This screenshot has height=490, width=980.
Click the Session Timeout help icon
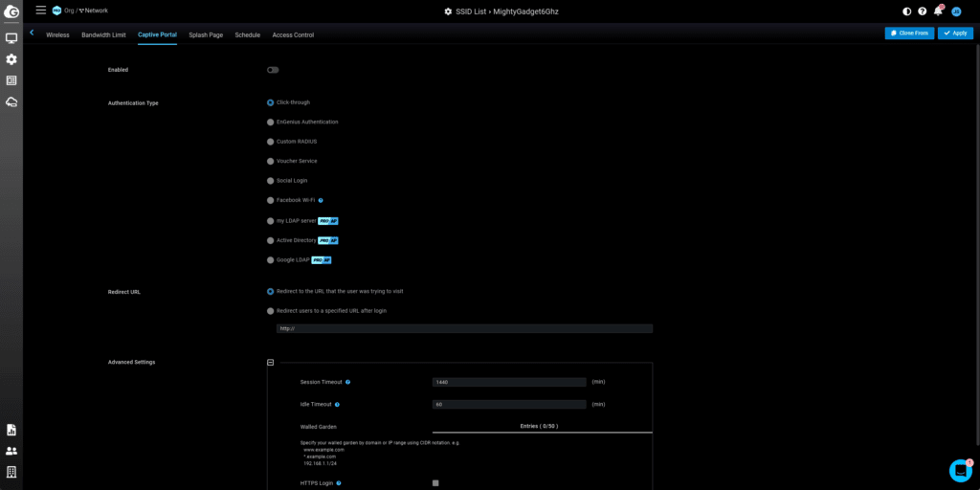(x=347, y=382)
